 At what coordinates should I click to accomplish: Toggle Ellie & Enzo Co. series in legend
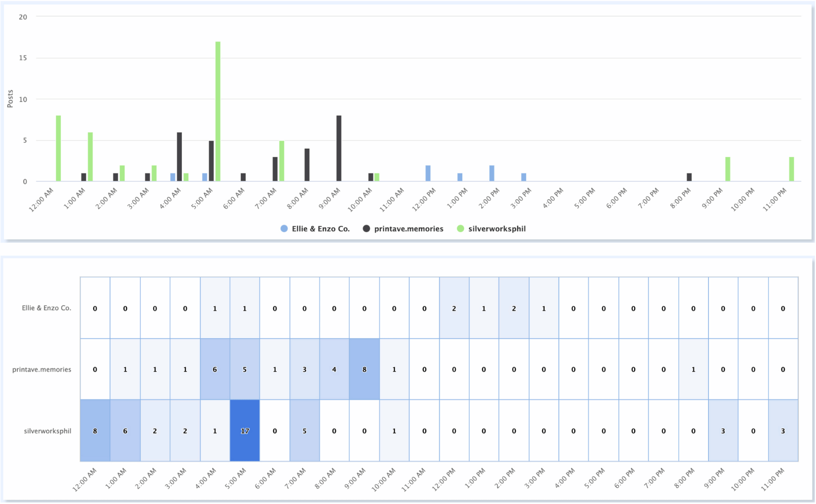tap(320, 229)
